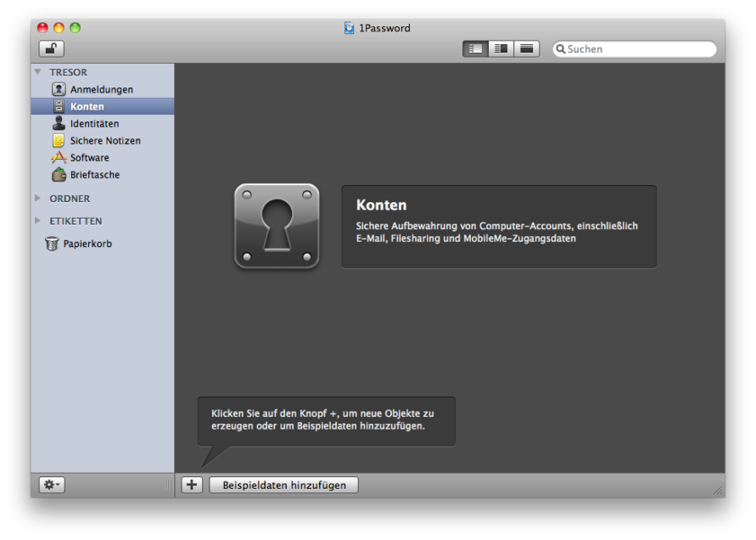Click the magnifying glass in search field
Screen dimensions: 756x540
561,48
